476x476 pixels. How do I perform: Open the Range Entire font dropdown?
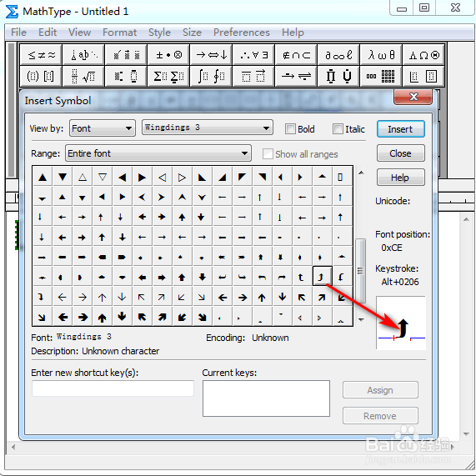(158, 153)
